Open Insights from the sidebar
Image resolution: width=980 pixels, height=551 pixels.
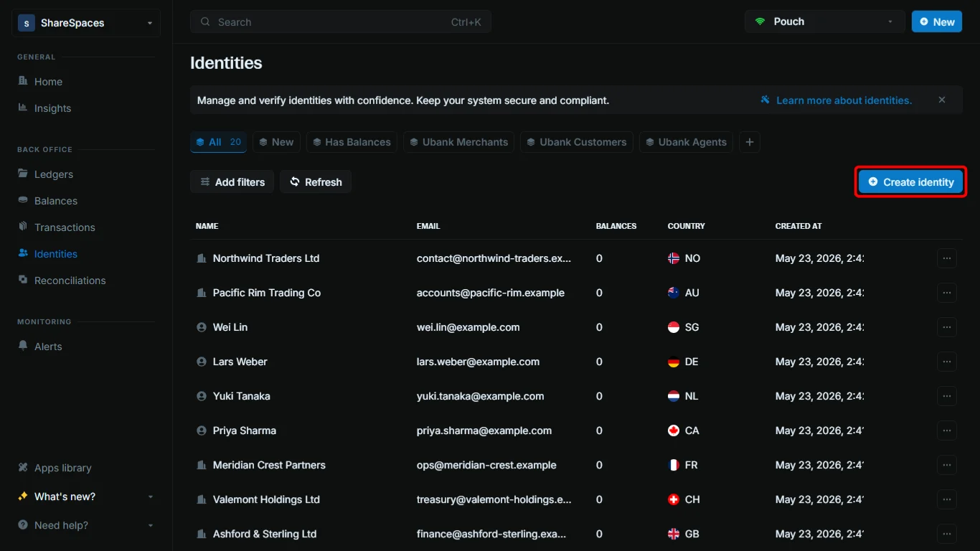[x=52, y=108]
